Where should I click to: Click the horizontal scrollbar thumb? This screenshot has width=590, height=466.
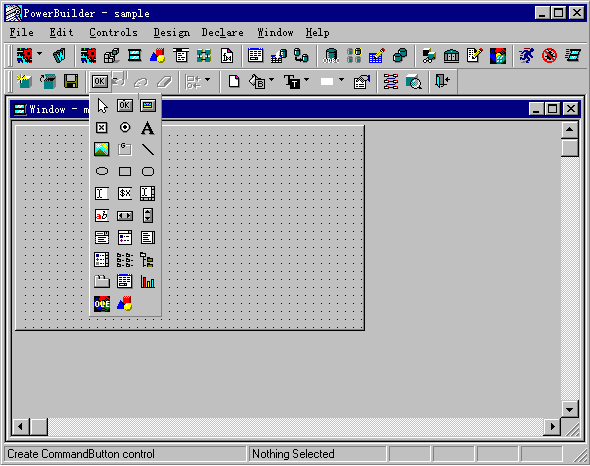pos(38,426)
